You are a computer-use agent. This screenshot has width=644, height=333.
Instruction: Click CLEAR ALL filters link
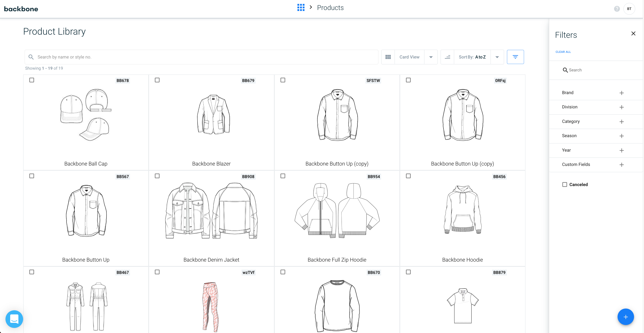(x=563, y=52)
